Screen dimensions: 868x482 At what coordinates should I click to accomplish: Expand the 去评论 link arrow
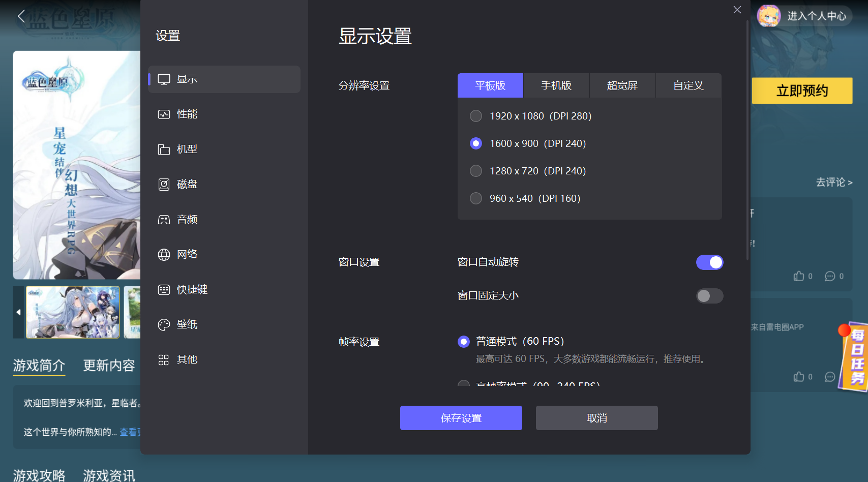[850, 183]
